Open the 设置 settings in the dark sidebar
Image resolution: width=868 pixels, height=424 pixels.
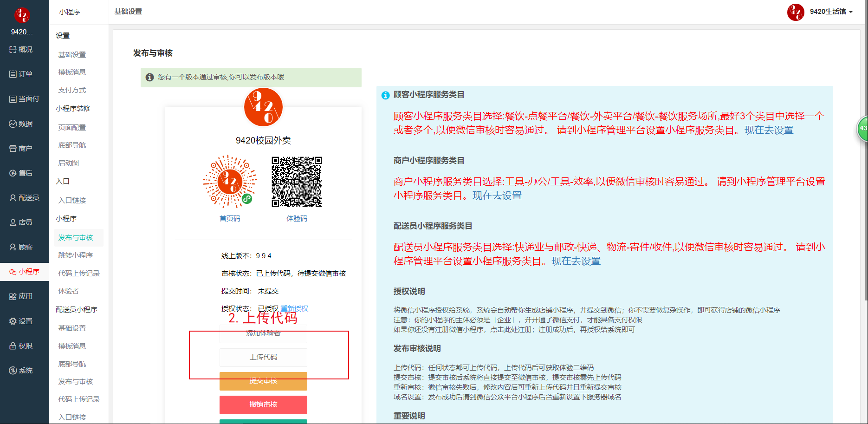[x=21, y=321]
